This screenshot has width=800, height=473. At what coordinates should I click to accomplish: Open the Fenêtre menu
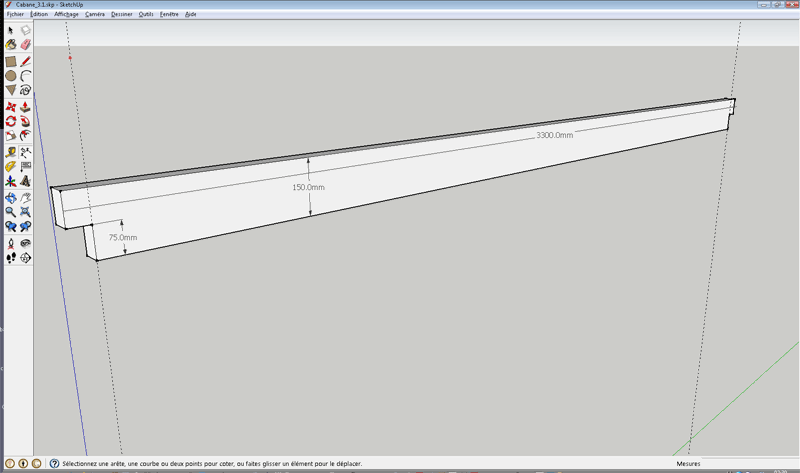tap(169, 14)
